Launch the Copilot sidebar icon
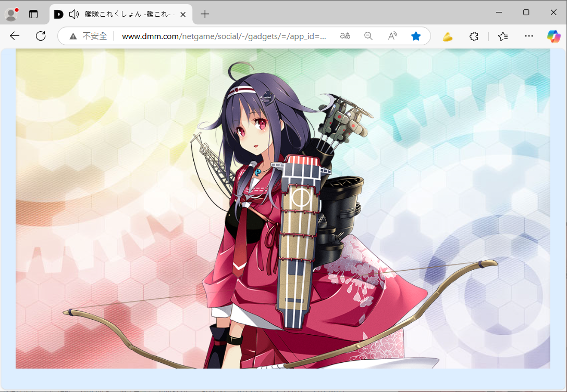567x392 pixels. tap(553, 36)
